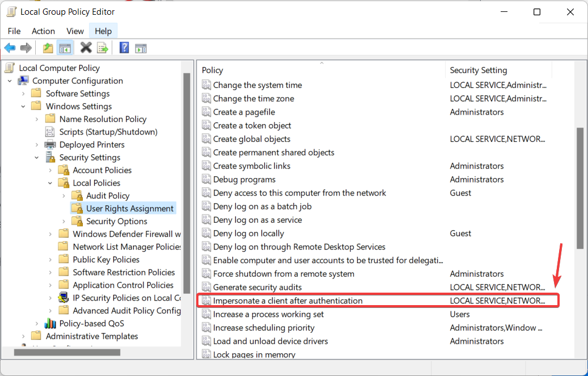Select Audit Policy in the tree

108,196
